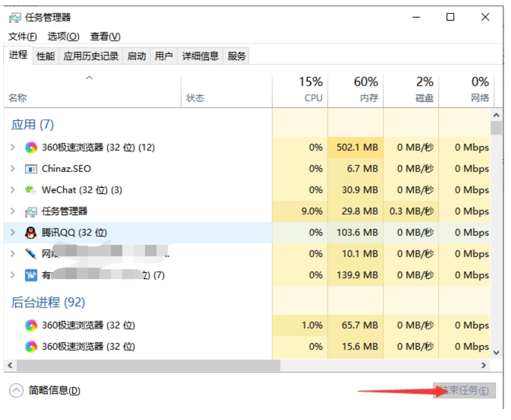Select the Chinaz.SEO icon
Viewport: 511px width, 420px height.
click(31, 169)
